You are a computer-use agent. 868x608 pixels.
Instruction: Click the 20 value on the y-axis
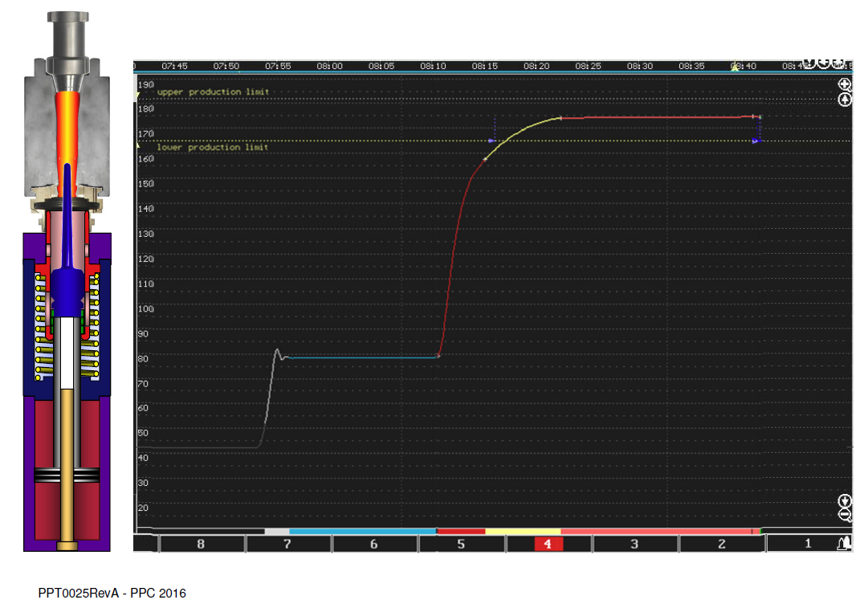(x=143, y=508)
